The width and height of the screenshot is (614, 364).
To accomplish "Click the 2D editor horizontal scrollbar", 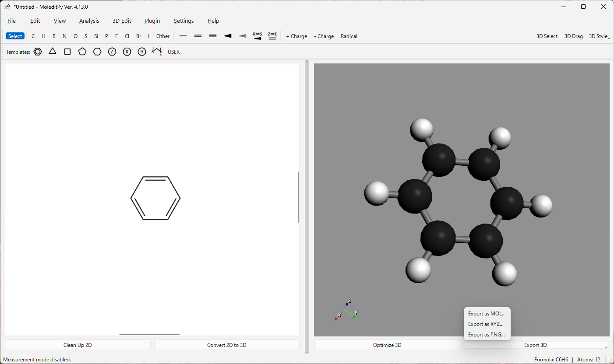I will pyautogui.click(x=149, y=335).
